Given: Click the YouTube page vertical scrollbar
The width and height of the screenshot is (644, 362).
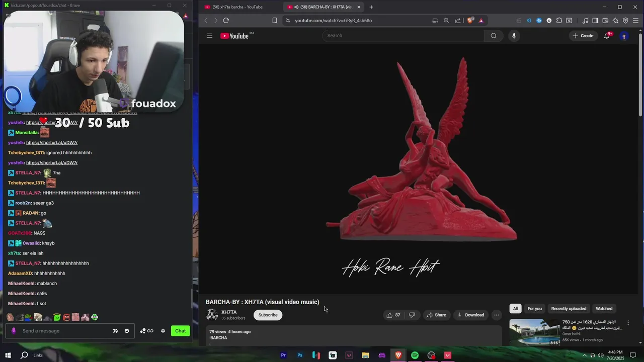Looking at the screenshot, I should tap(640, 74).
